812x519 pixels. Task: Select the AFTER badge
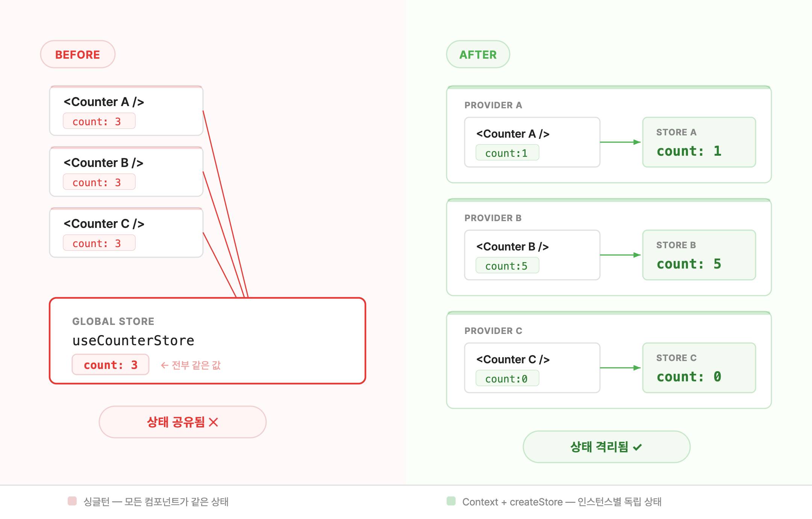coord(478,55)
